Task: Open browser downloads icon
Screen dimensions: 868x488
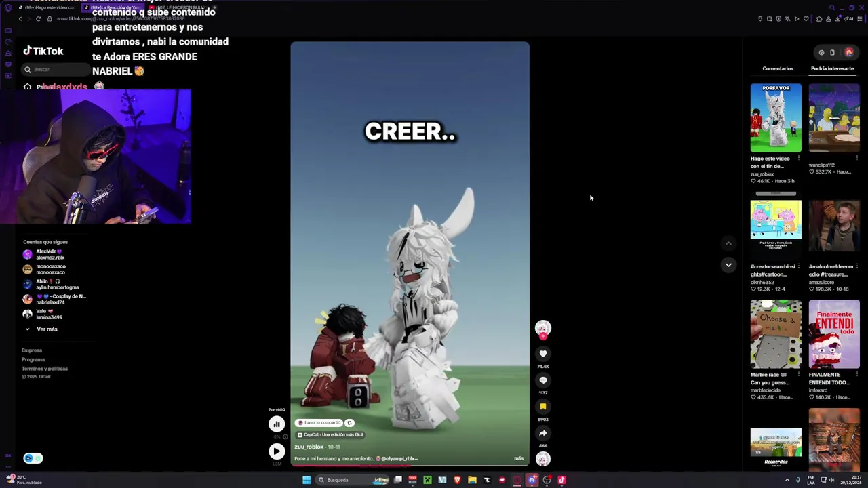Action: click(x=838, y=19)
